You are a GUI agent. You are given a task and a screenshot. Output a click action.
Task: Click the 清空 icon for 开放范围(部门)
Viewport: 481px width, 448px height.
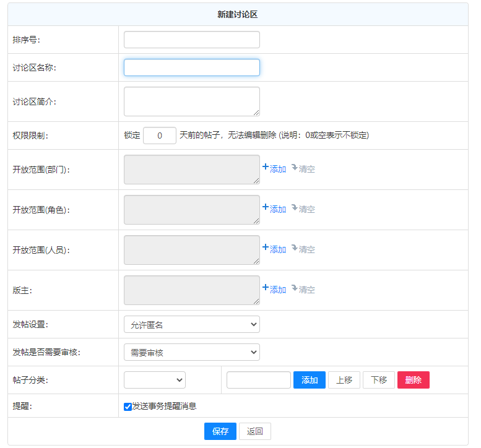click(x=295, y=167)
